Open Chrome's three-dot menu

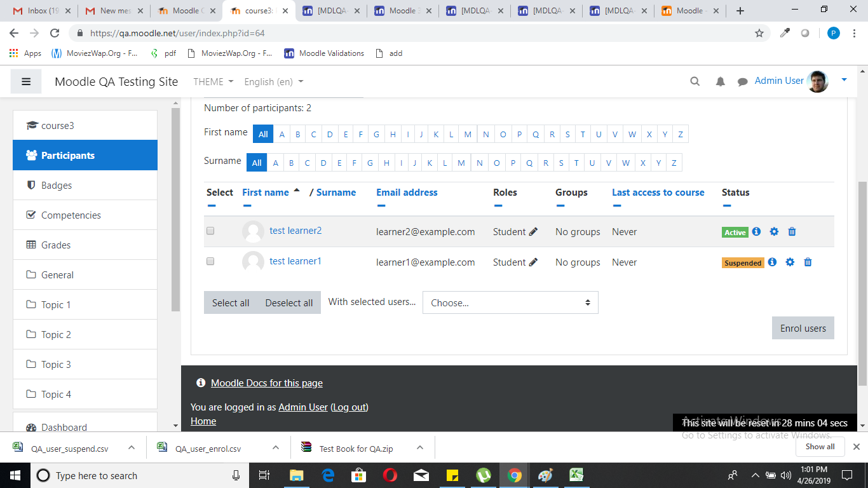[x=855, y=33]
